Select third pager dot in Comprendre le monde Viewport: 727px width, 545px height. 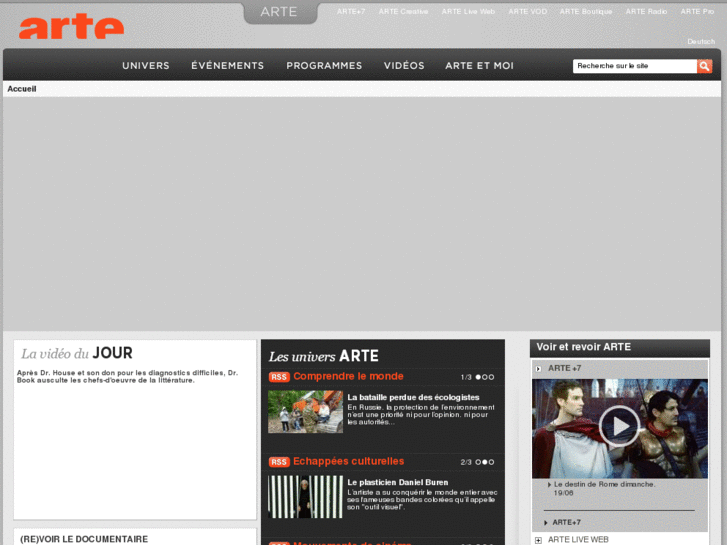(491, 377)
